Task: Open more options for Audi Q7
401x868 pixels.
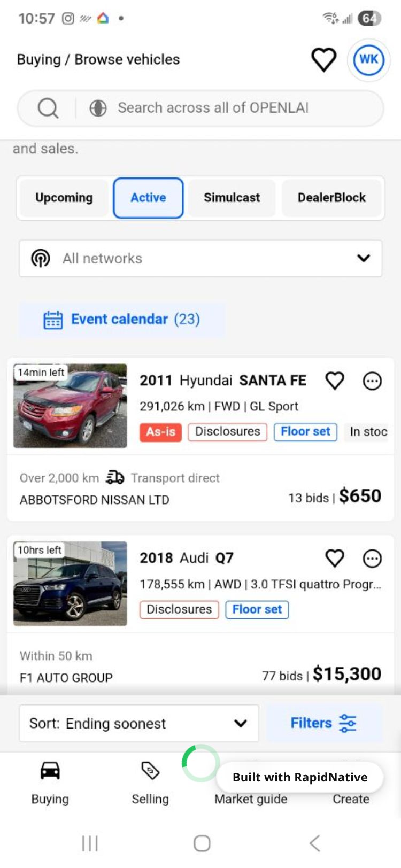Action: [x=372, y=559]
